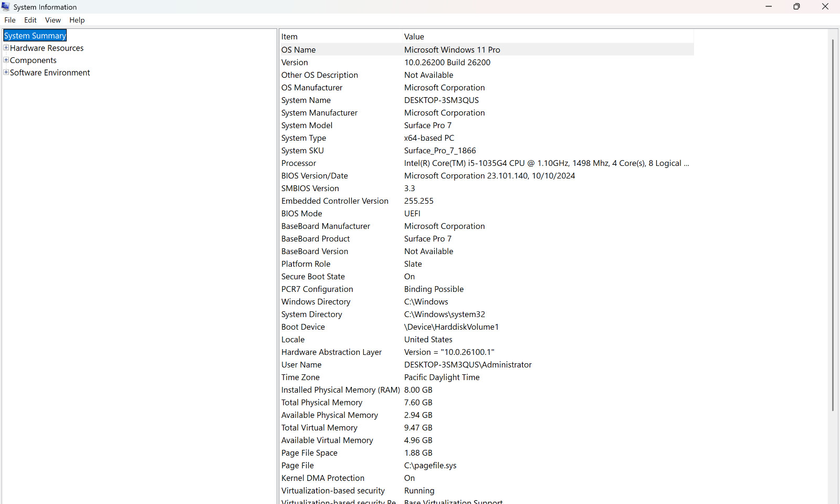Select the Page File Space row

487,453
